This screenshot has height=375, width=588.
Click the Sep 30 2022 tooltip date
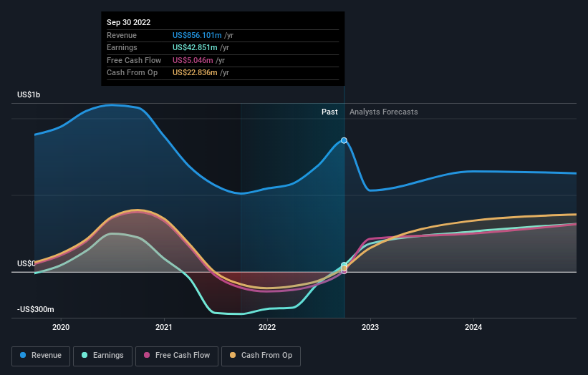129,22
